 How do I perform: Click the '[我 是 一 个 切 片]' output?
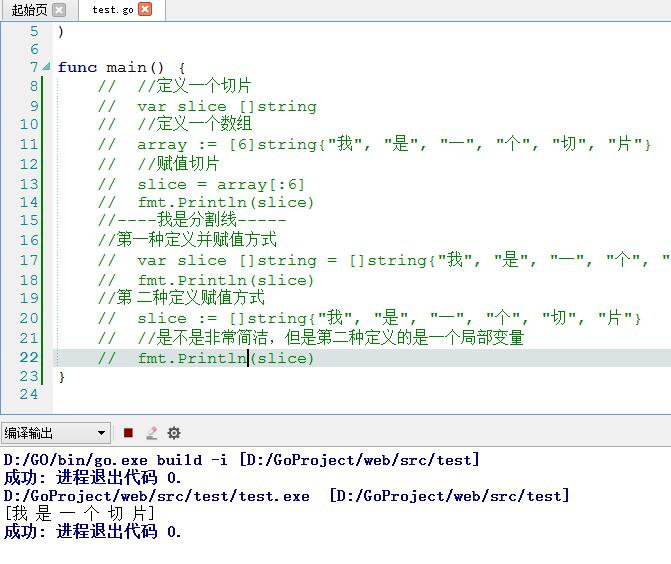pos(80,513)
